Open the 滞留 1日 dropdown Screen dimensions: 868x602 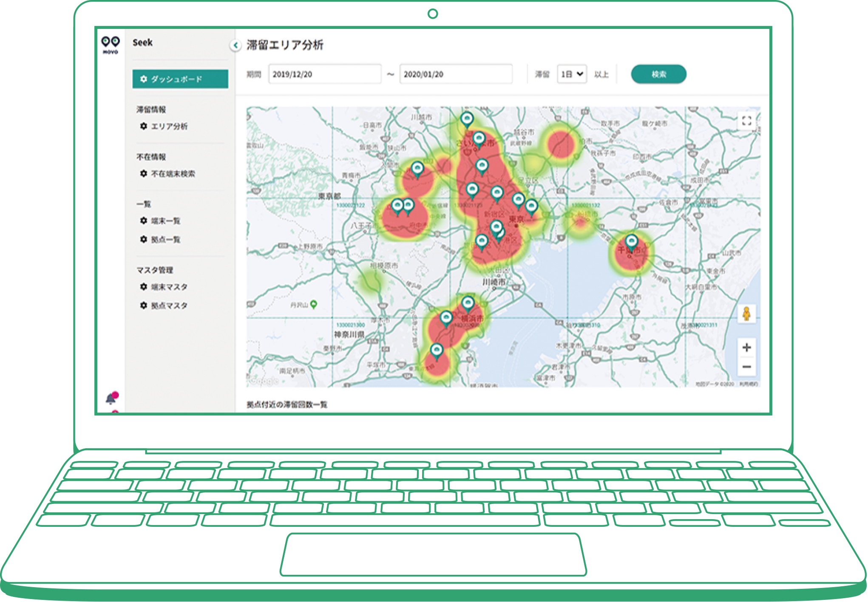pyautogui.click(x=572, y=74)
